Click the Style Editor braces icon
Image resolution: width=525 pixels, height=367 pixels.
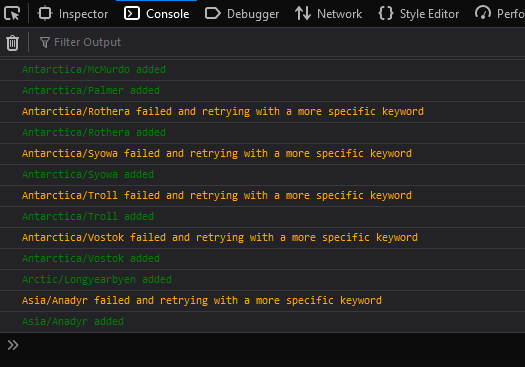pyautogui.click(x=386, y=14)
